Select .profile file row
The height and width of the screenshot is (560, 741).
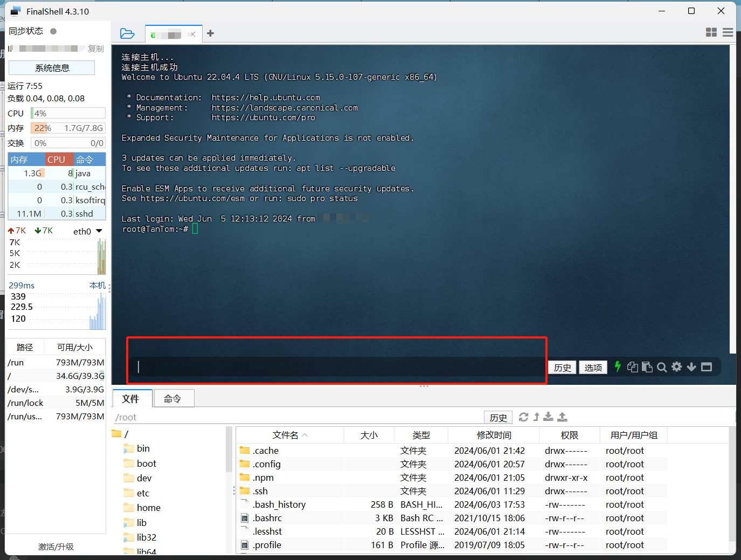(x=452, y=545)
